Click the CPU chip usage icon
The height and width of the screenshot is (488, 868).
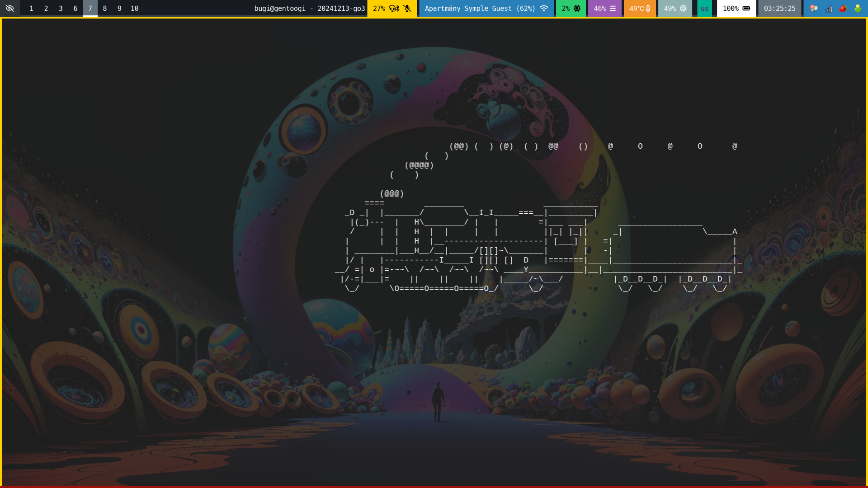point(577,8)
